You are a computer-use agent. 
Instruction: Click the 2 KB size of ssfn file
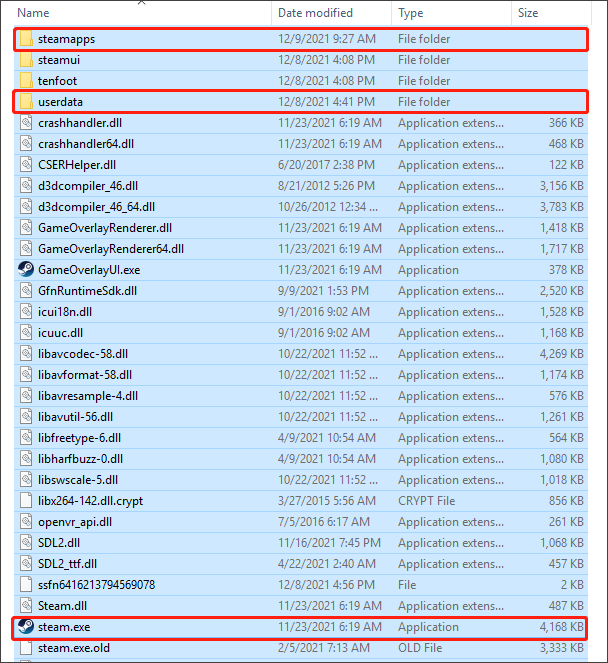point(572,584)
